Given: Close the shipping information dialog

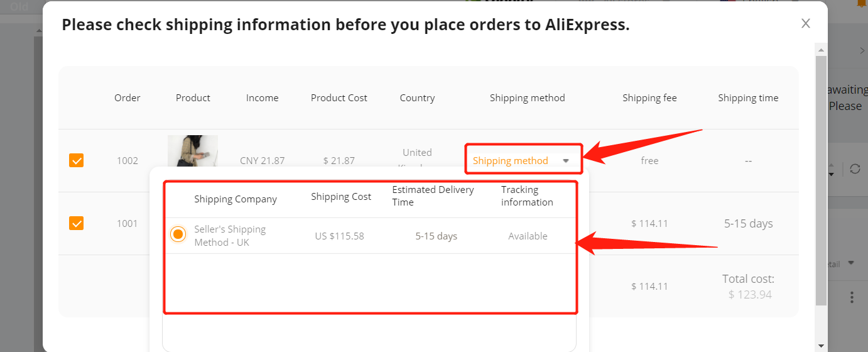Looking at the screenshot, I should tap(806, 24).
